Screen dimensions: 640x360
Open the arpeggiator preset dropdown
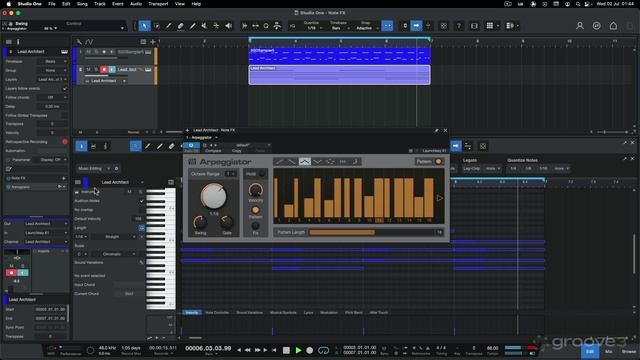click(249, 145)
